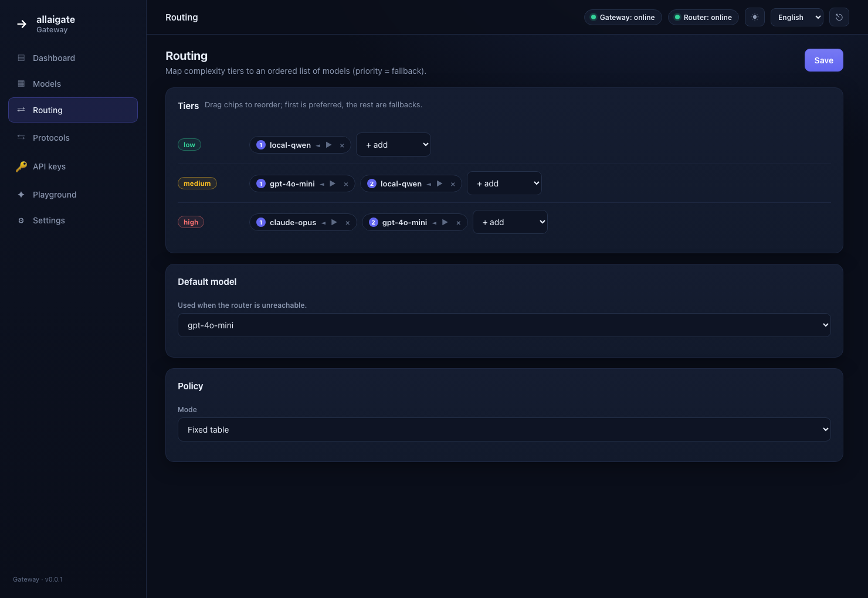This screenshot has width=868, height=598.
Task: Click the high tier badge
Action: 191,222
